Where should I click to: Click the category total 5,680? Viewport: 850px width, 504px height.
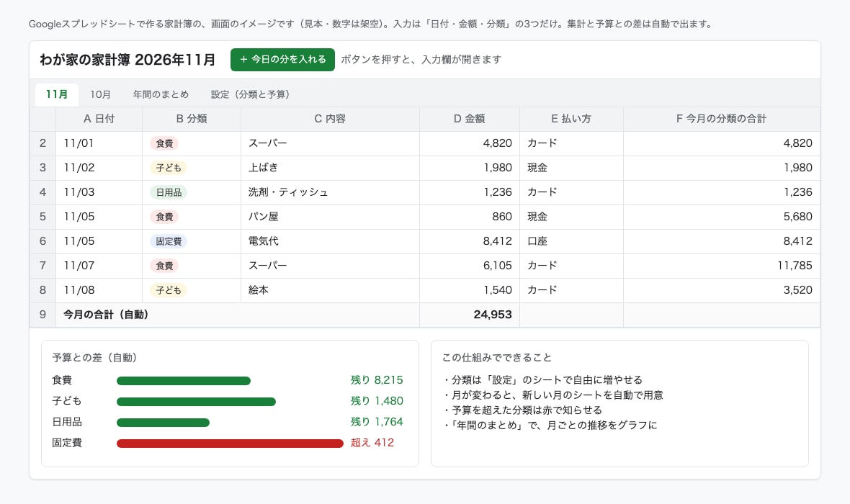(722, 217)
